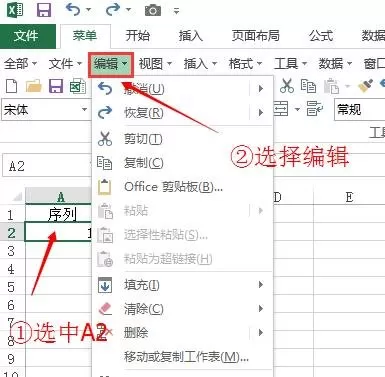
Task: Switch to the 开始 ribbon tab
Action: [137, 35]
